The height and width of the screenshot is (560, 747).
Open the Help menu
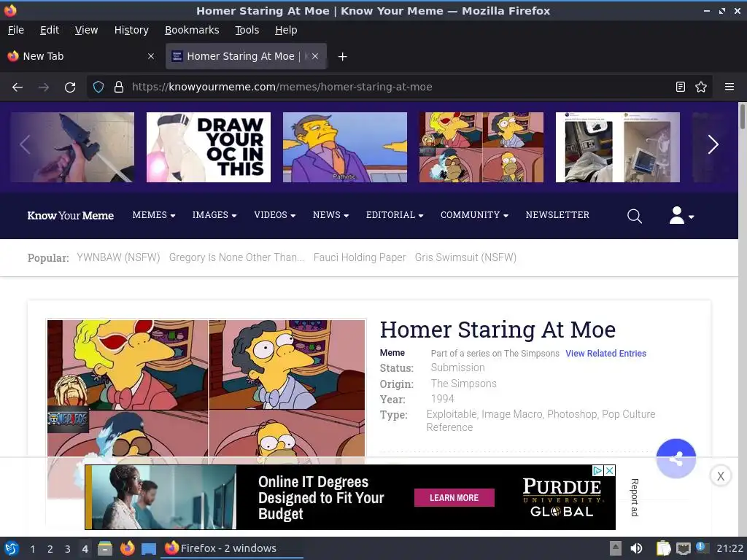(286, 30)
